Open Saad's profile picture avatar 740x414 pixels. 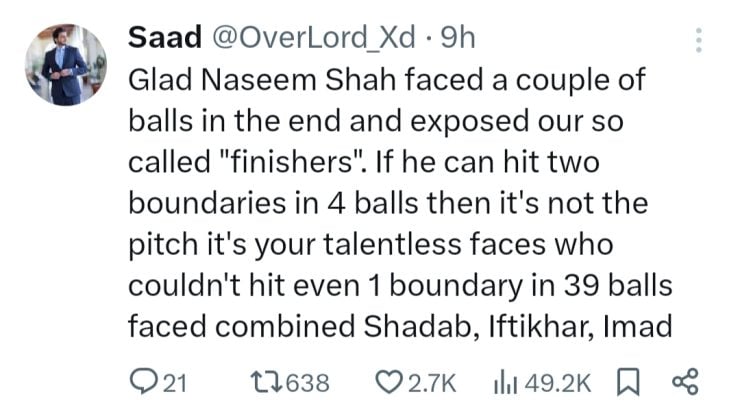coord(66,66)
